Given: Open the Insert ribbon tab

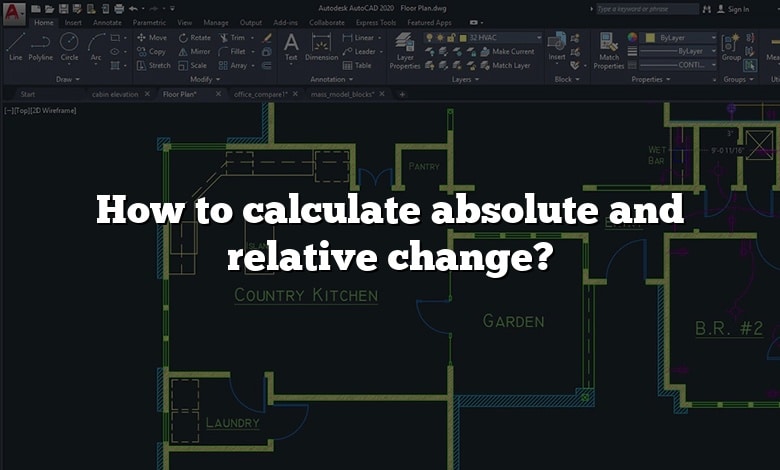Looking at the screenshot, I should point(73,22).
